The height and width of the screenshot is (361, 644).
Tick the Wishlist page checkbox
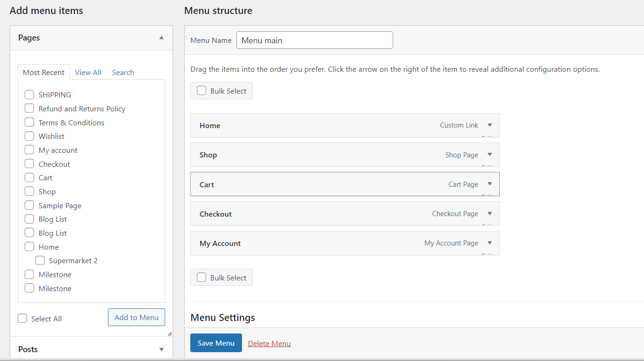pos(29,136)
